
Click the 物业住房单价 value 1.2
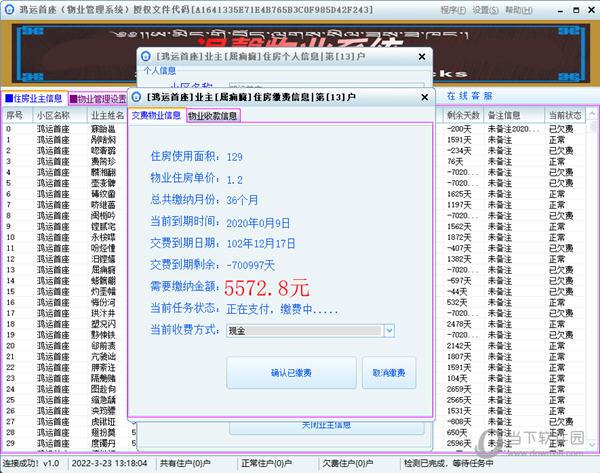235,180
